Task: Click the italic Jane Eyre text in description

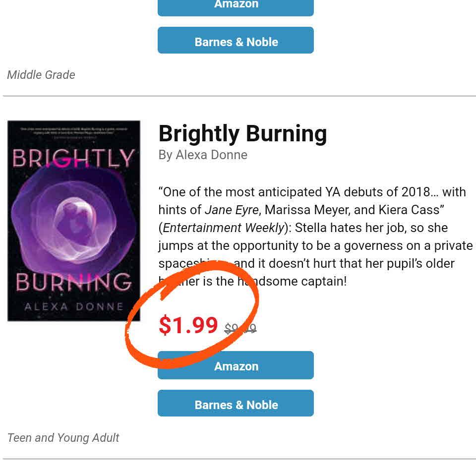Action: 232,210
